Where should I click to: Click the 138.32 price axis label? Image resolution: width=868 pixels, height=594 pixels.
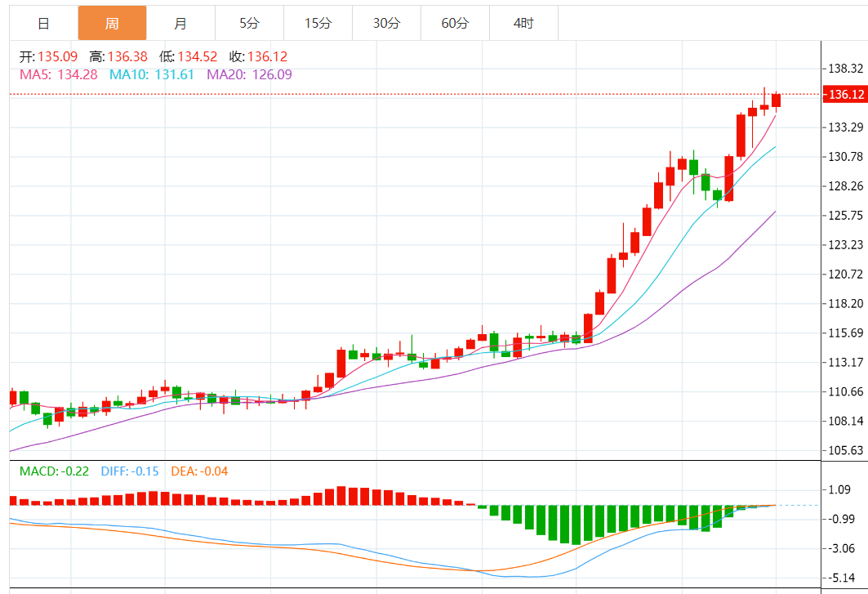point(845,69)
